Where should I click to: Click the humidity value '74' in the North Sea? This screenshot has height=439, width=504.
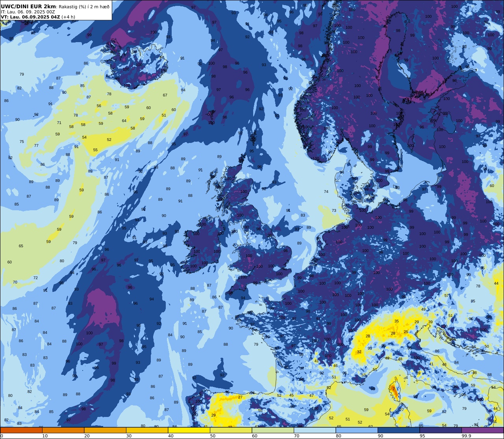click(x=326, y=192)
